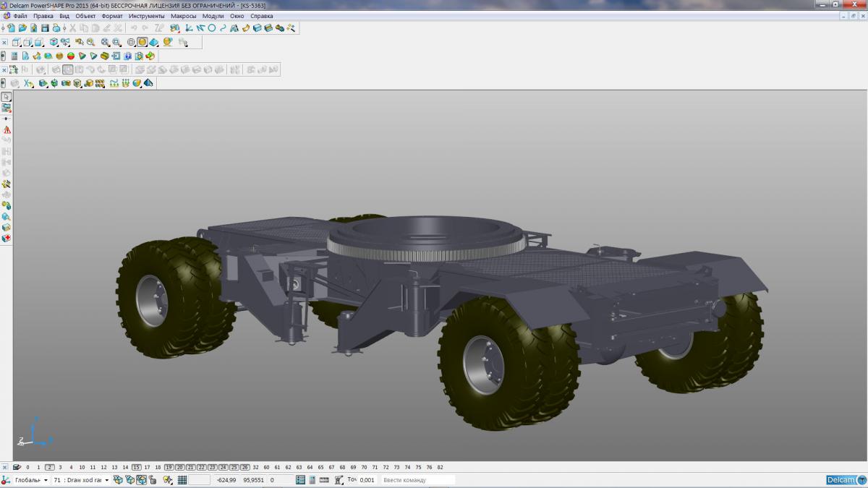Click the ruler measure icon in status bar
The image size is (868, 488).
[324, 480]
